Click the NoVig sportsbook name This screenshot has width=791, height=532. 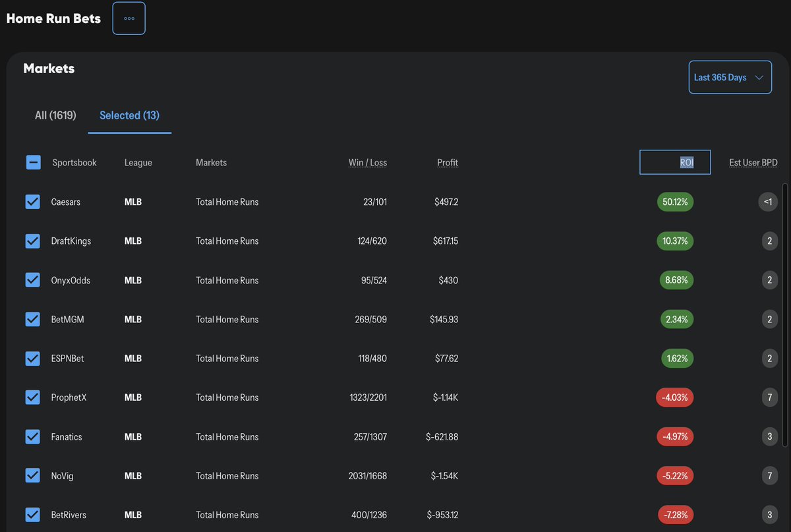(x=63, y=475)
